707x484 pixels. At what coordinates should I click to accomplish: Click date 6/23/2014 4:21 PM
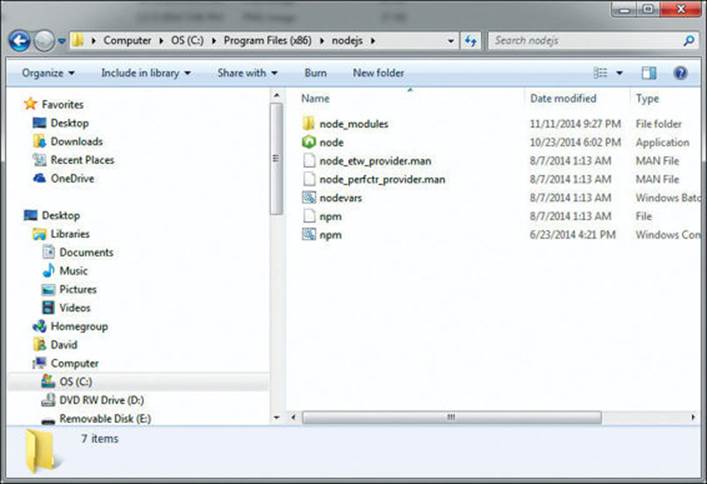[573, 235]
